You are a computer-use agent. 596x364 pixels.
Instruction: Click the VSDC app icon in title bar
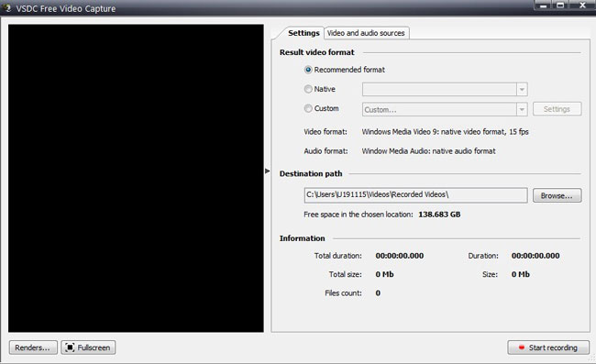pos(6,7)
